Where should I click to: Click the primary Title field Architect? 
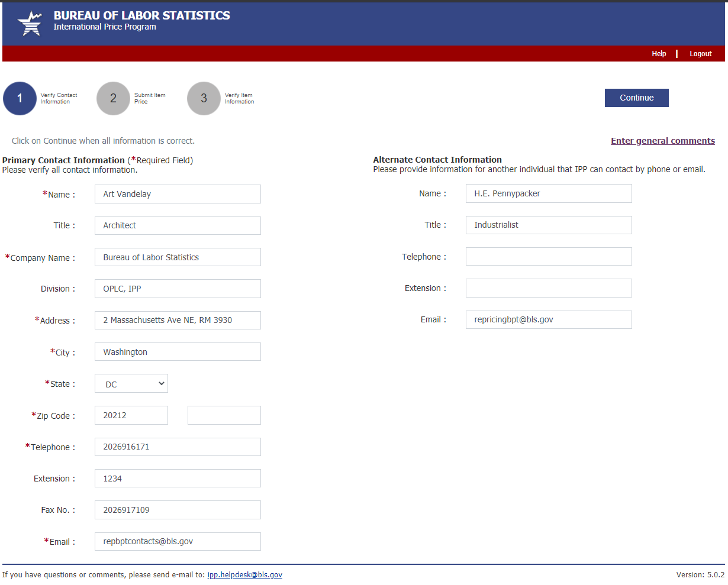tap(178, 225)
